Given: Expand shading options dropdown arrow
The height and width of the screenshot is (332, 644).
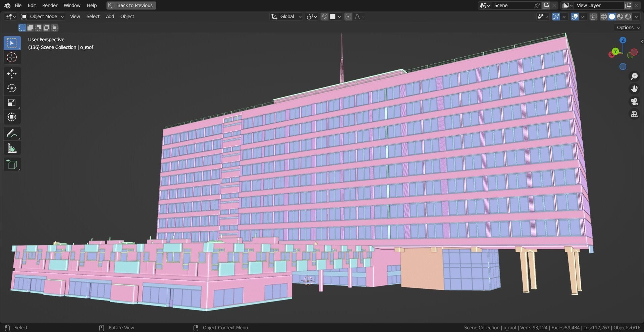Looking at the screenshot, I should (x=636, y=16).
